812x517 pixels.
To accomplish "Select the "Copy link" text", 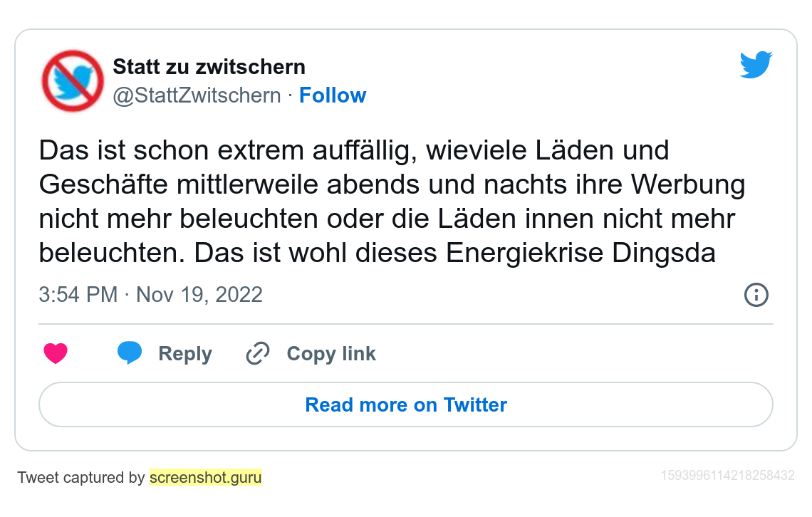I will [331, 354].
